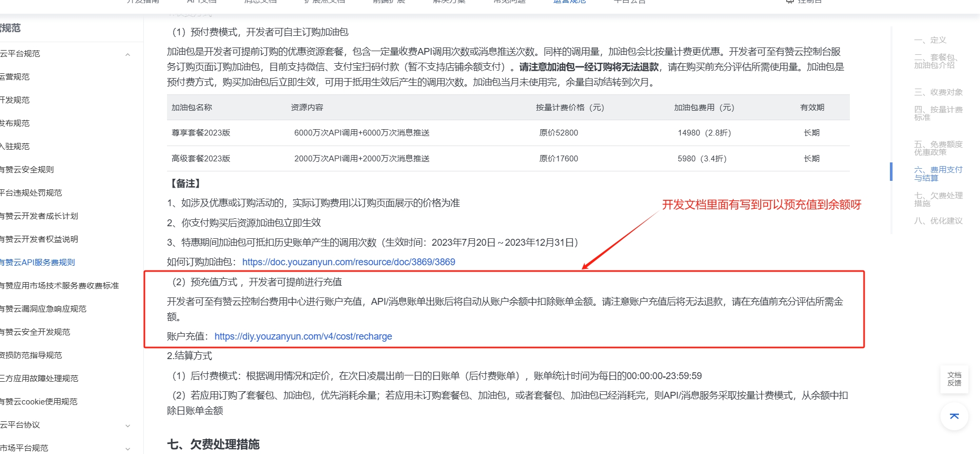The width and height of the screenshot is (980, 454).
Task: Select 六、费用支付与结算 outline entry
Action: [938, 174]
